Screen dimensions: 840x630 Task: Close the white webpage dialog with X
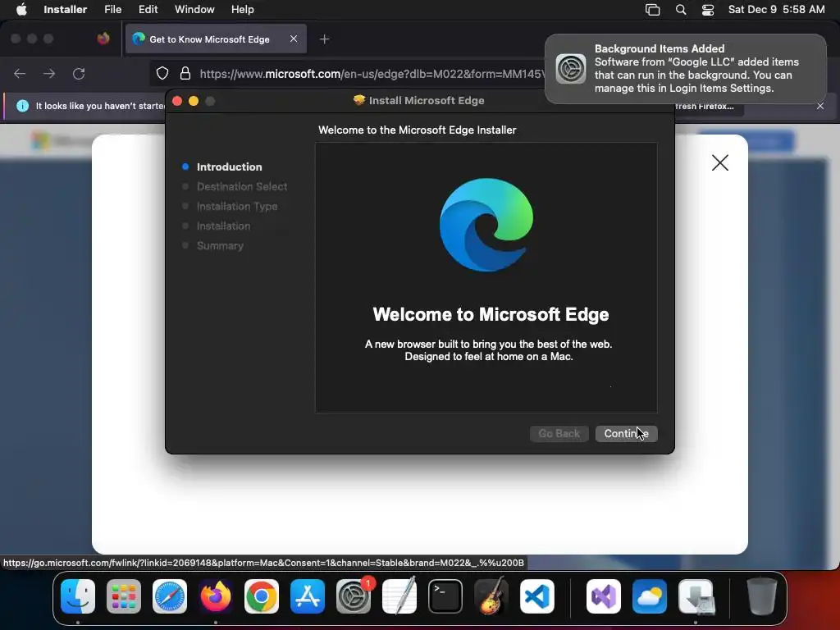[720, 162]
